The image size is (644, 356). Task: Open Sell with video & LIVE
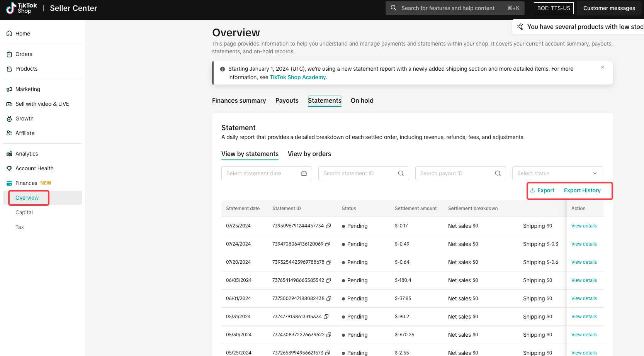point(42,104)
